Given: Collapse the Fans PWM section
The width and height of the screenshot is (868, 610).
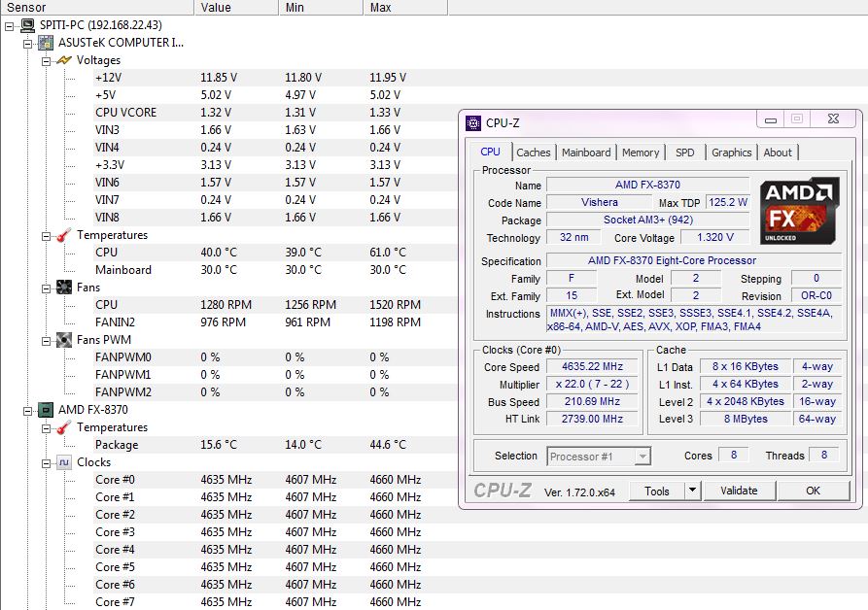Looking at the screenshot, I should [x=47, y=341].
